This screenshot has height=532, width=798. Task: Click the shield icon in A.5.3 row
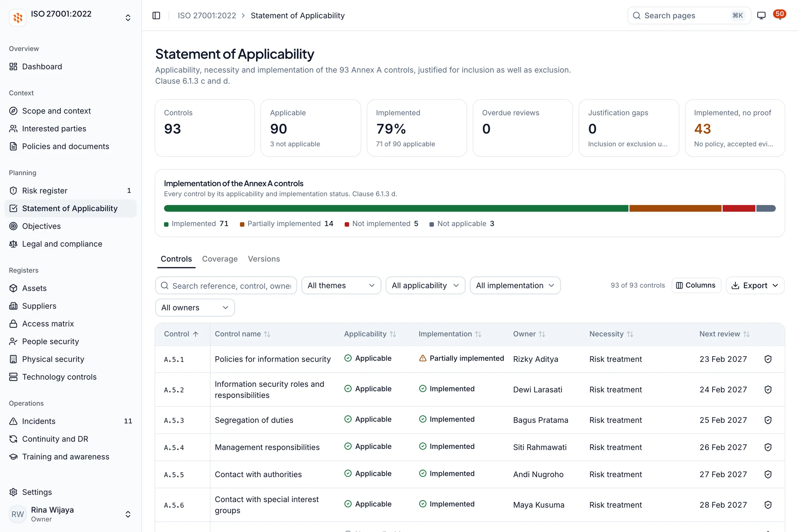(x=768, y=420)
